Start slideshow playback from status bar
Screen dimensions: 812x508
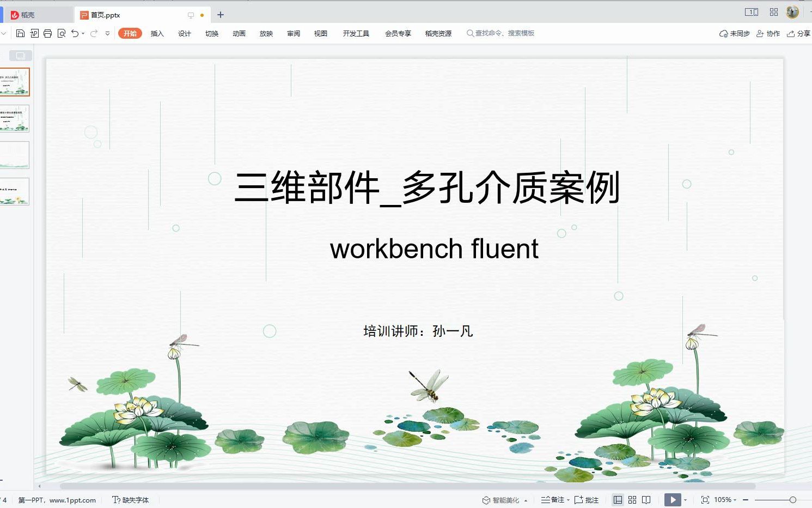click(673, 499)
